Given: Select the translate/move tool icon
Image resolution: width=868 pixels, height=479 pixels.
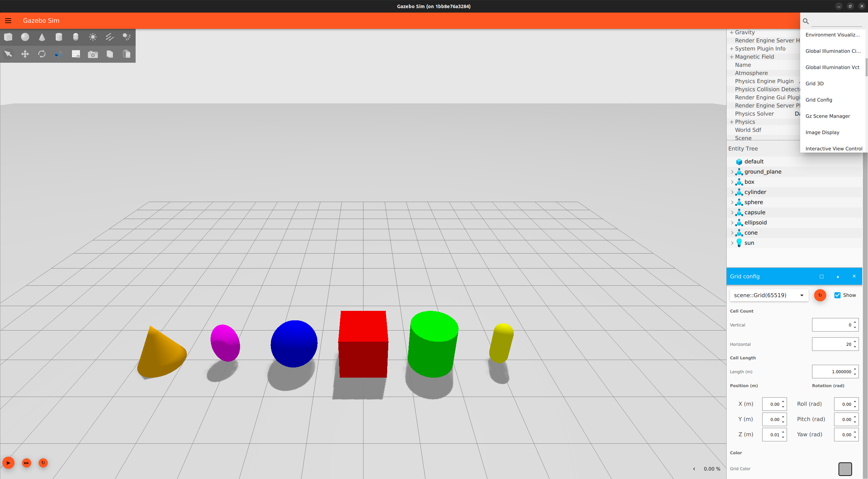Looking at the screenshot, I should [x=25, y=54].
